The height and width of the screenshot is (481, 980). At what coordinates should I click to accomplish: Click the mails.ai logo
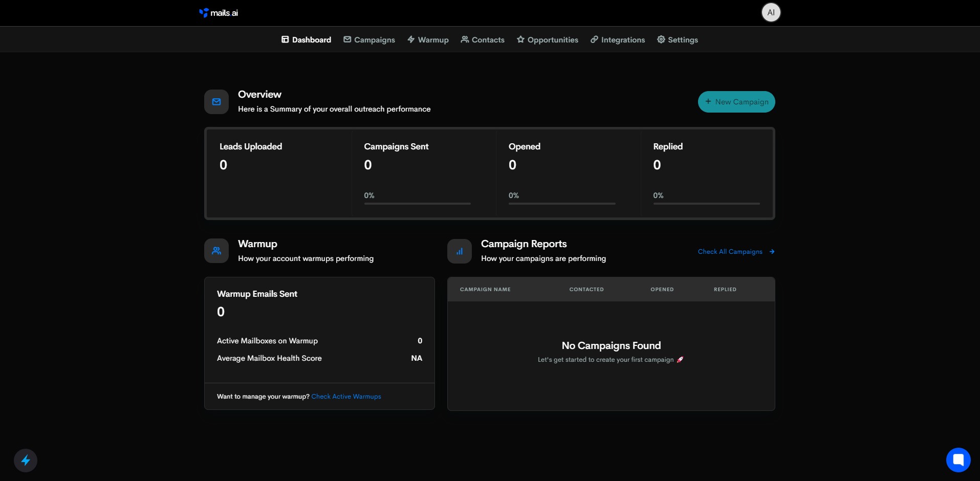[x=219, y=13]
